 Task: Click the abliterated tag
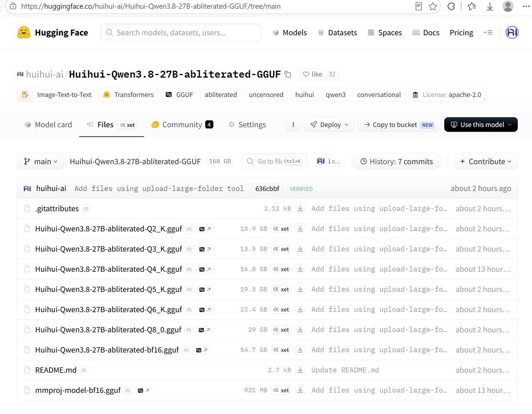click(221, 95)
